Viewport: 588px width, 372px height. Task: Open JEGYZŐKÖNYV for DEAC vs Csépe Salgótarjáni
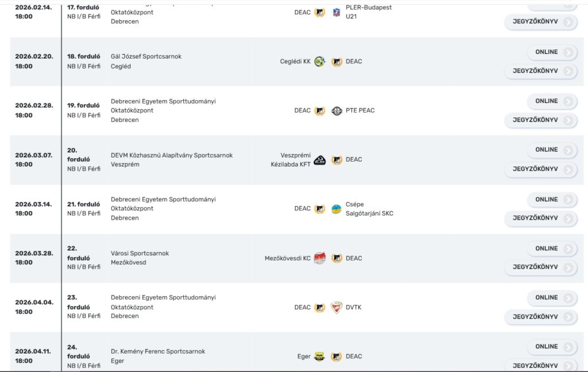point(540,218)
